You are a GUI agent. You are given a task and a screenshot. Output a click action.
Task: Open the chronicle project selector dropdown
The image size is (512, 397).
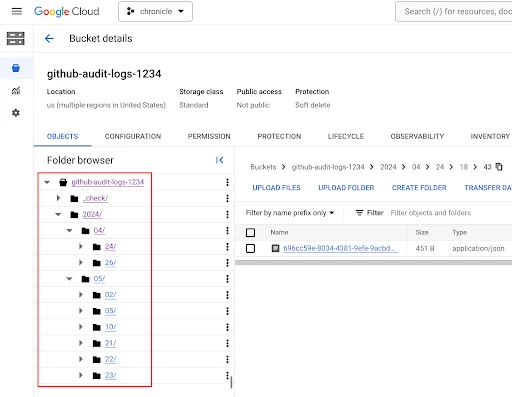pyautogui.click(x=155, y=12)
